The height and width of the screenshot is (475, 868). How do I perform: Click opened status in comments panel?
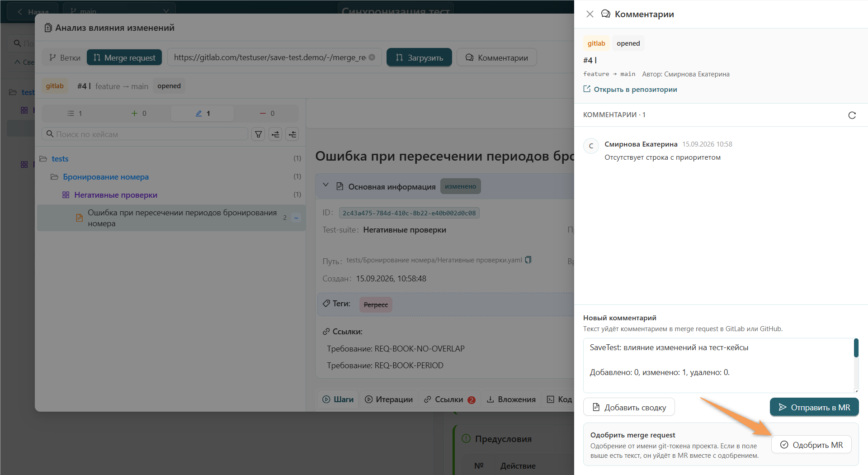628,43
